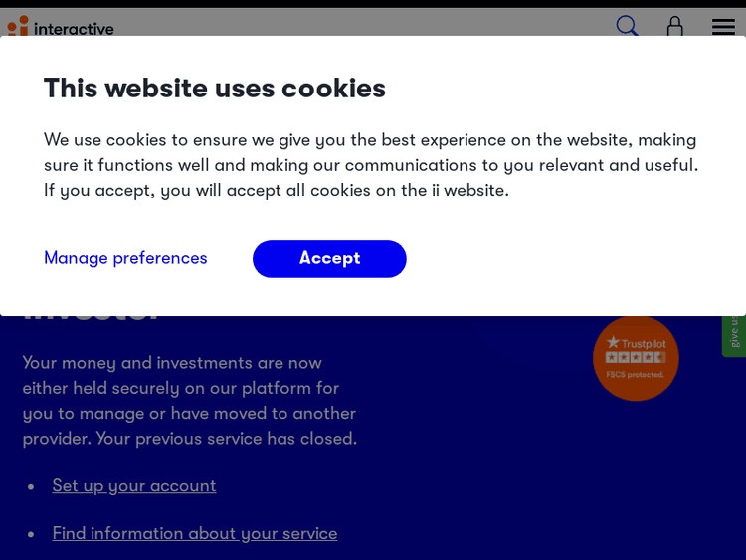Open the green 'give us feedback' side tab
746x560 pixels.
[x=734, y=333]
